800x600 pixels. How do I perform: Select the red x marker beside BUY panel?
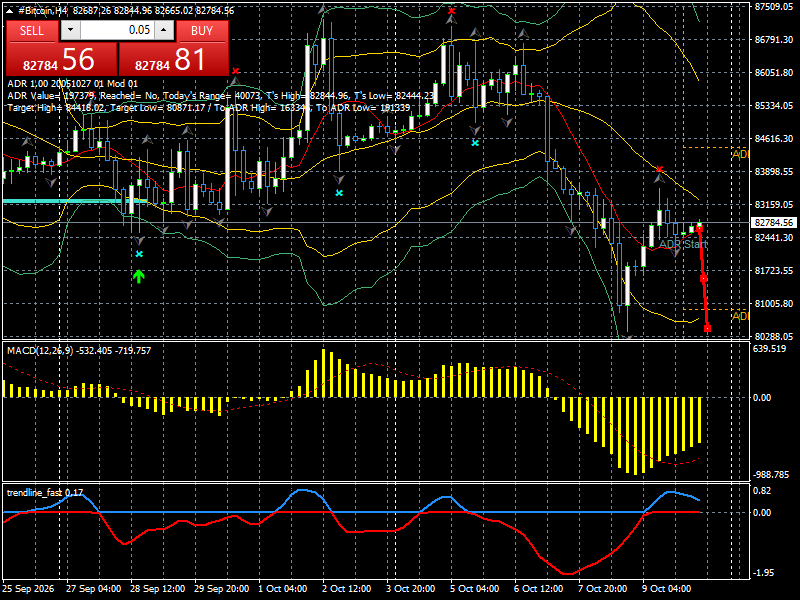tap(235, 71)
